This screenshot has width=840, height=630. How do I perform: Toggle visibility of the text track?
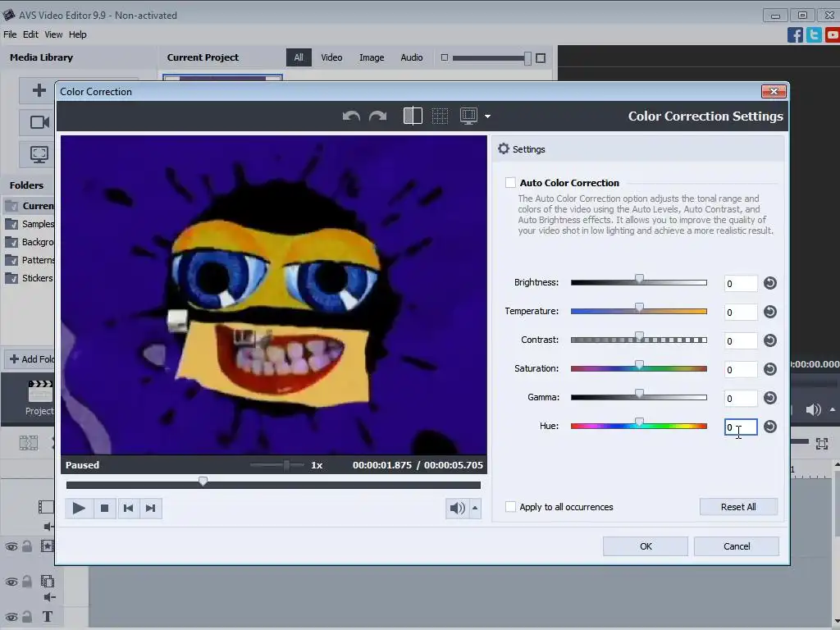[x=11, y=617]
